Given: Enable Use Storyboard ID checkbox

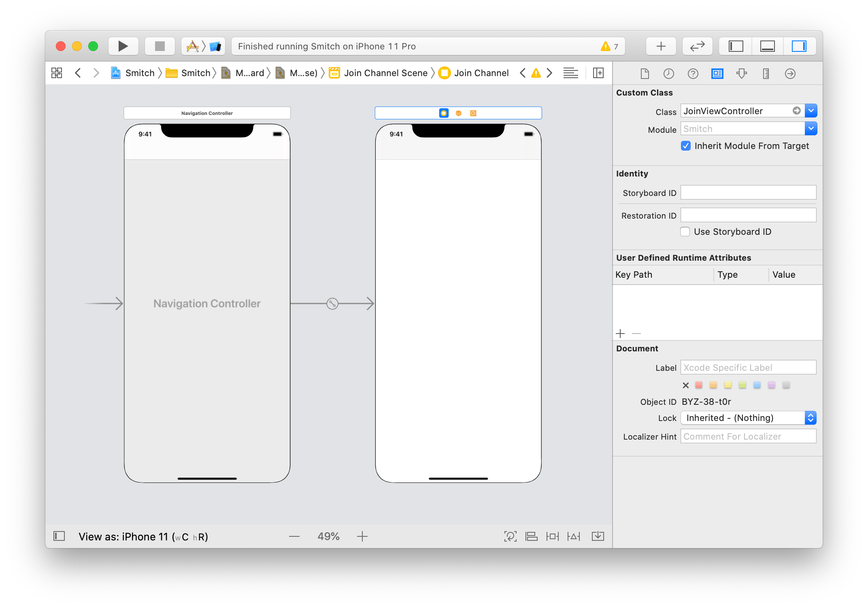Looking at the screenshot, I should pos(685,232).
